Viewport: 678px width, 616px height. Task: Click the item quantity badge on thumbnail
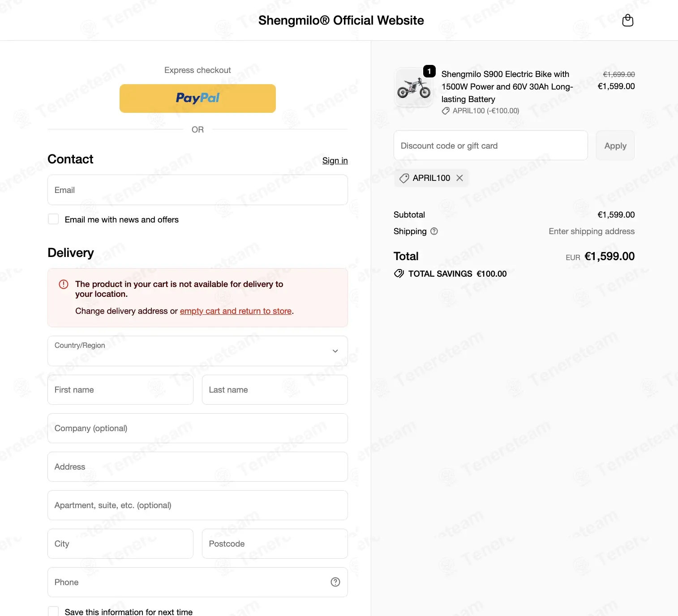[429, 71]
